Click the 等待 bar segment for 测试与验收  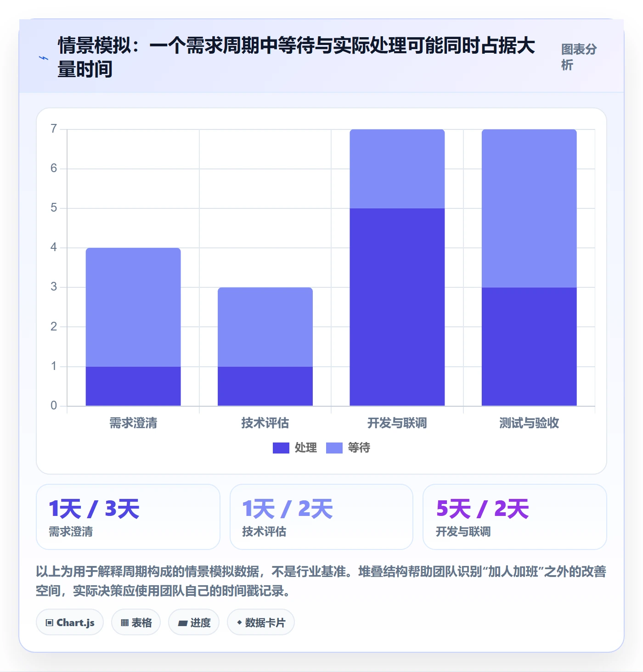[x=529, y=208]
